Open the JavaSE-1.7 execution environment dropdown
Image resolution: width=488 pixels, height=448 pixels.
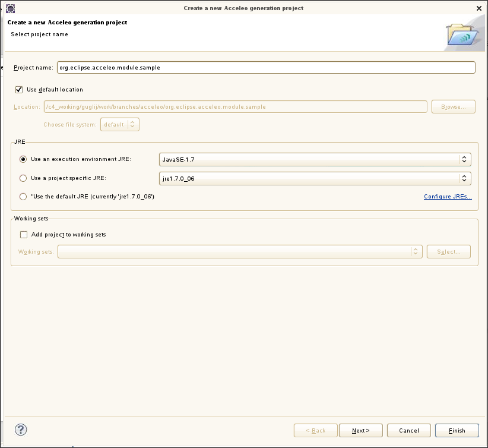pos(315,159)
